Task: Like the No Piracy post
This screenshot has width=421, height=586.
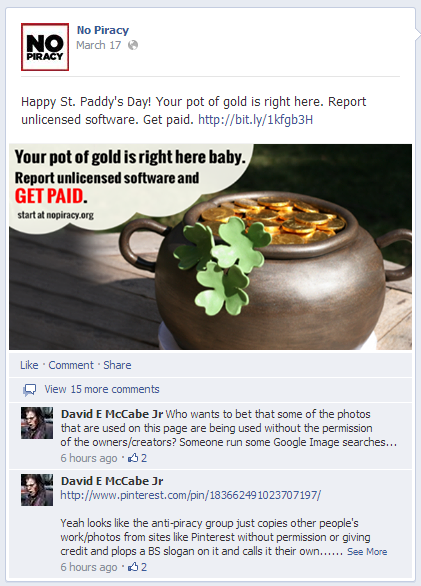Action: click(29, 365)
